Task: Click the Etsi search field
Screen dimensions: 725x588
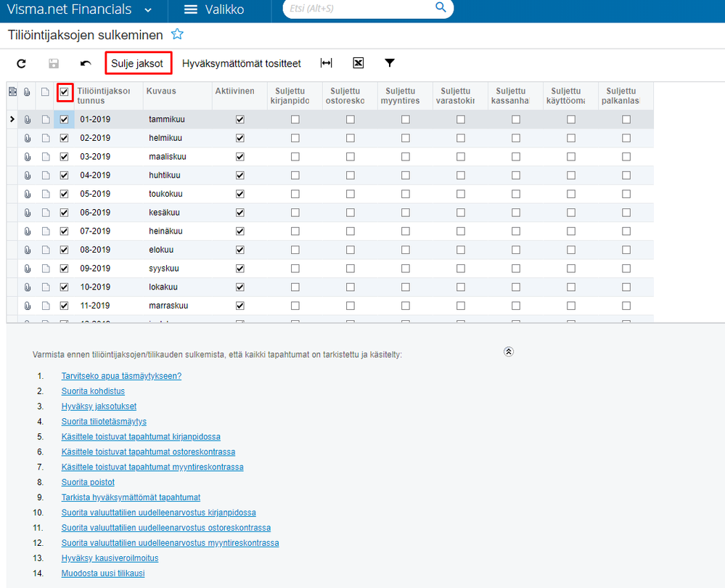Action: [x=360, y=8]
